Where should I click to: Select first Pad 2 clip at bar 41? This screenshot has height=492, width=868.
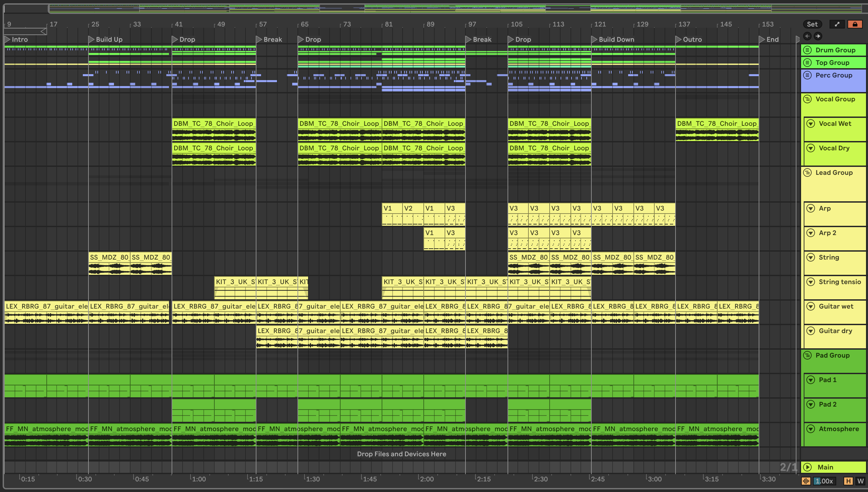point(193,410)
